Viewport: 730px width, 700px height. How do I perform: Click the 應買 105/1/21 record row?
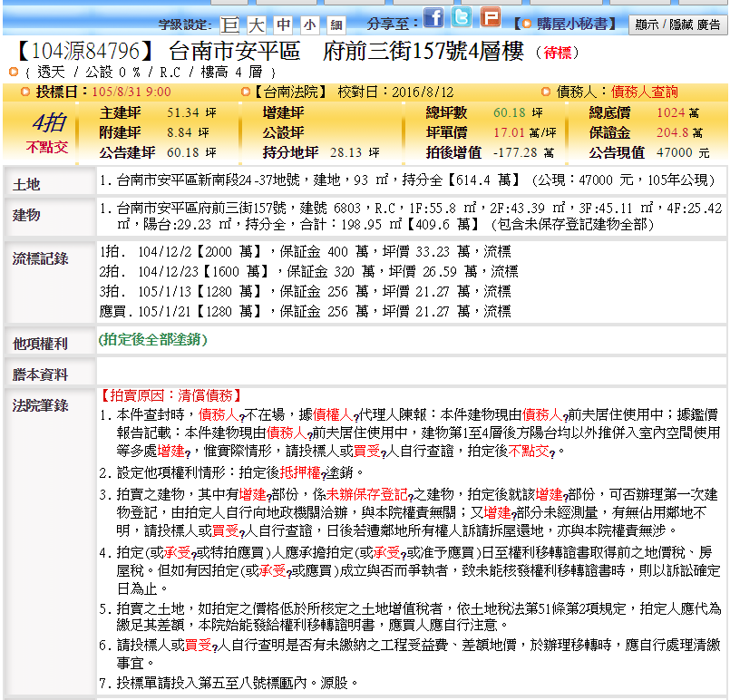click(x=306, y=311)
